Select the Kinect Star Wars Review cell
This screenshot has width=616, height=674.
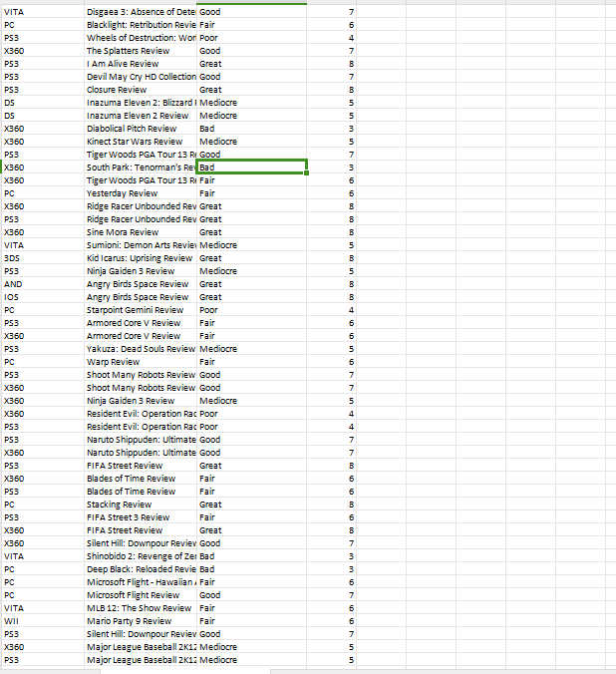[141, 142]
